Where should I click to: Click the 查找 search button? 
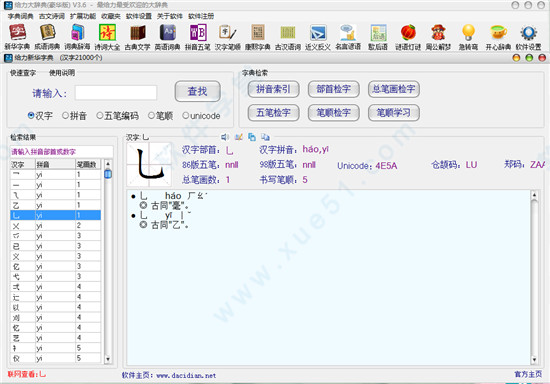coord(197,92)
